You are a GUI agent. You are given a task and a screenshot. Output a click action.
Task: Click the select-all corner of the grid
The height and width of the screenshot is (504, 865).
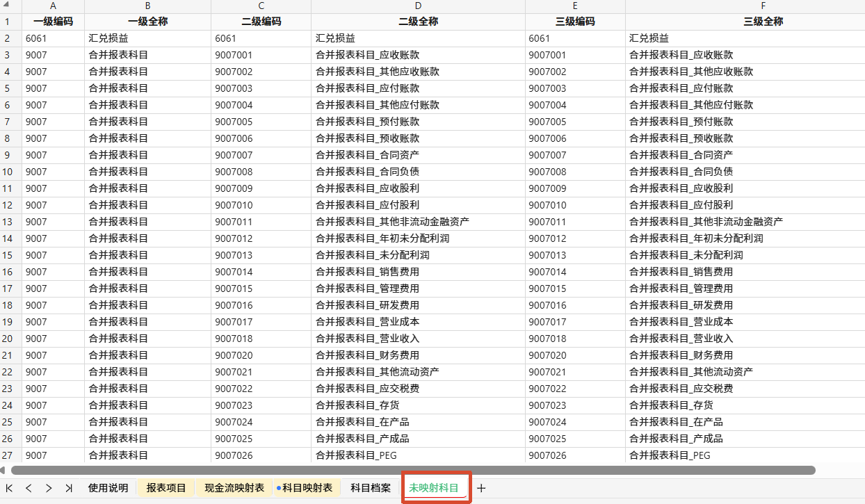(10, 6)
